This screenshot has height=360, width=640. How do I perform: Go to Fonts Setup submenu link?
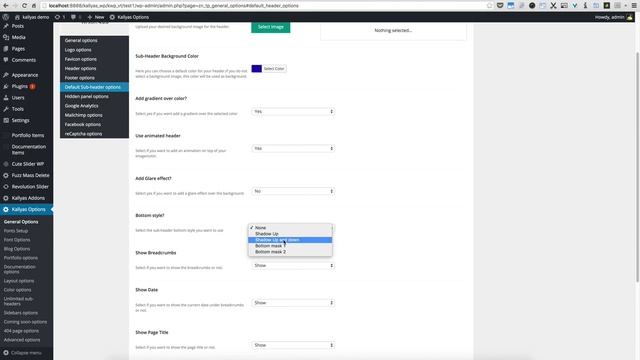coord(16,231)
